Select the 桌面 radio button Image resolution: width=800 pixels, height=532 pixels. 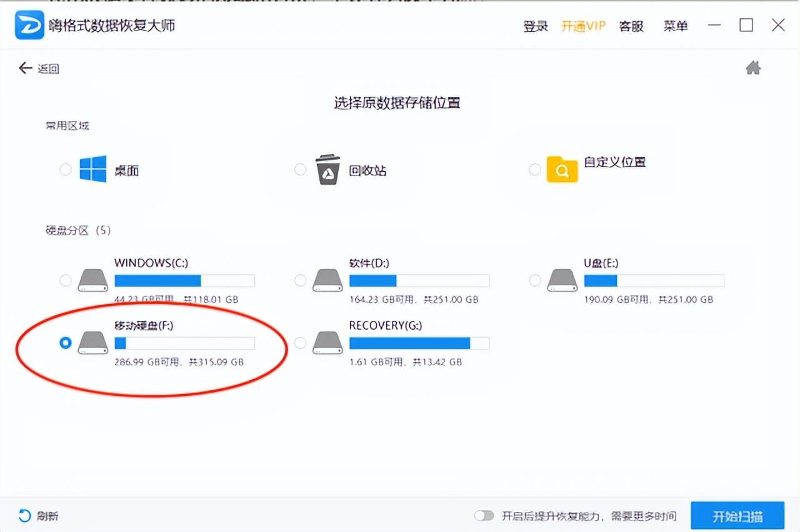[65, 169]
